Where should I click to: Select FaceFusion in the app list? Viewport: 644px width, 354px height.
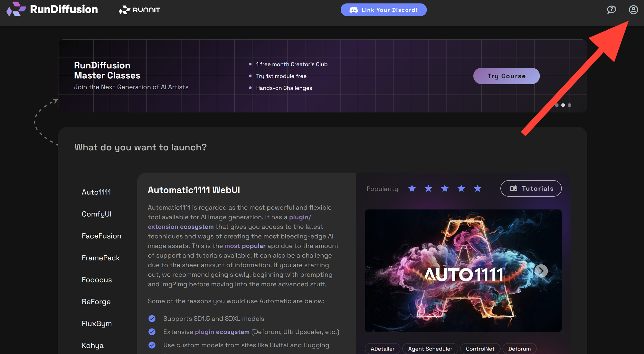click(x=101, y=236)
